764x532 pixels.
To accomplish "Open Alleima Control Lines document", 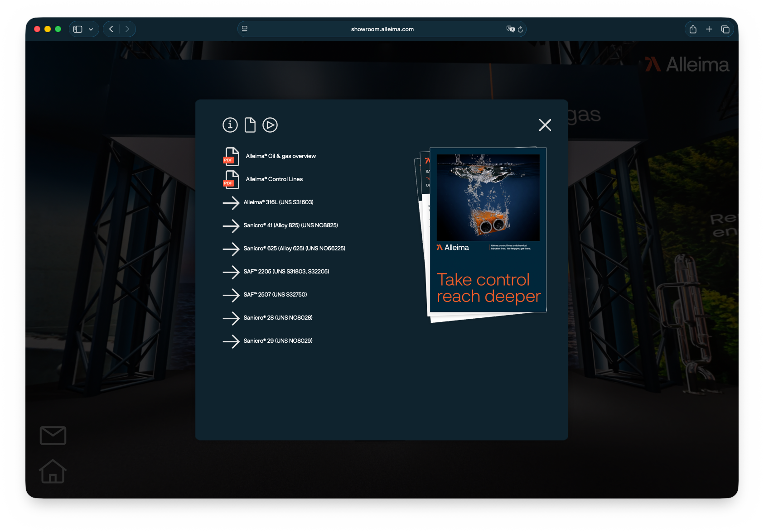I will (x=274, y=179).
